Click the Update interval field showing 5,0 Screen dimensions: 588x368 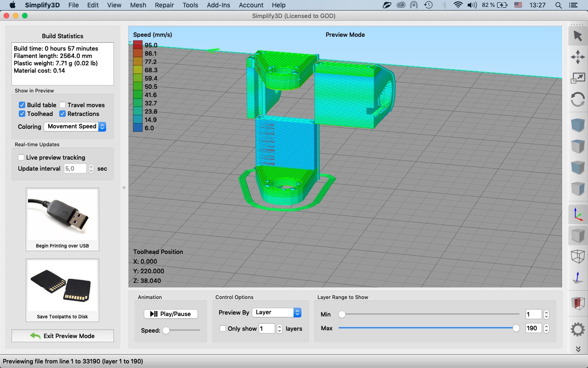click(x=75, y=169)
